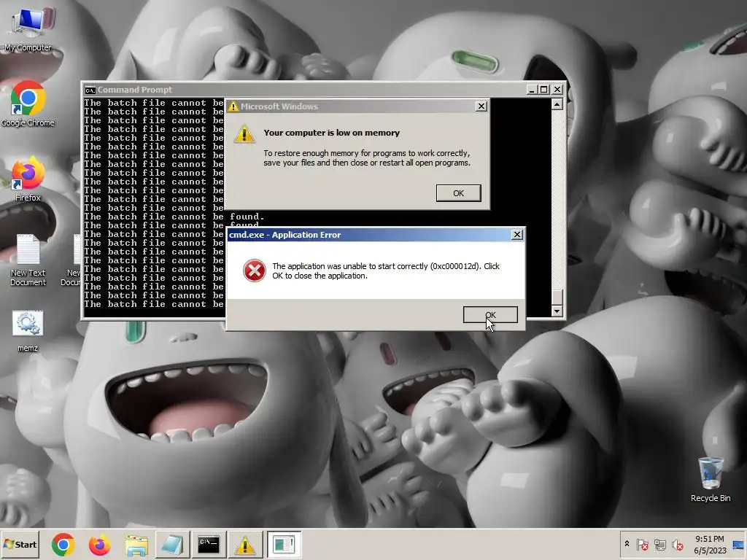Open the Recycle Bin desktop icon

coord(711,480)
